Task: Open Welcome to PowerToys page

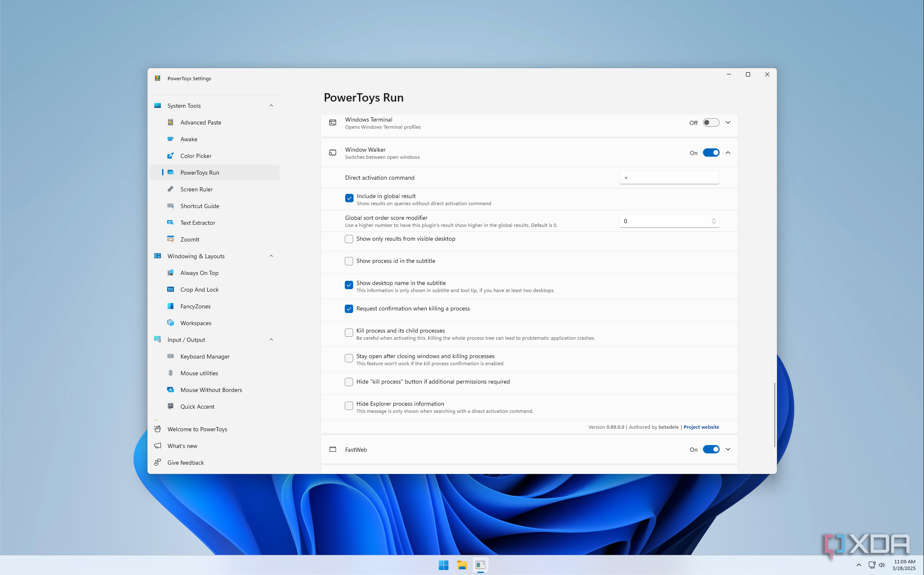Action: click(214, 429)
